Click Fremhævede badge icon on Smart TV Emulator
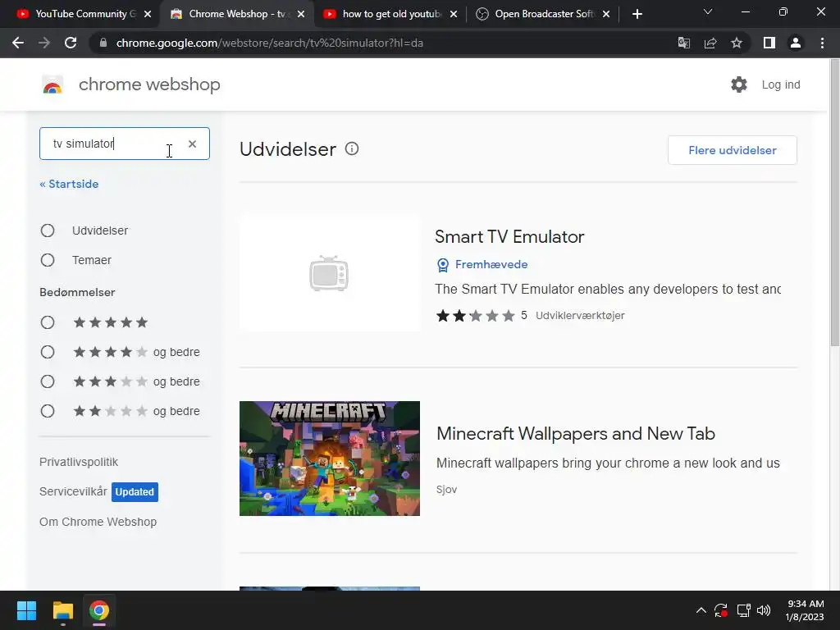Viewport: 840px width, 630px height. click(x=443, y=265)
